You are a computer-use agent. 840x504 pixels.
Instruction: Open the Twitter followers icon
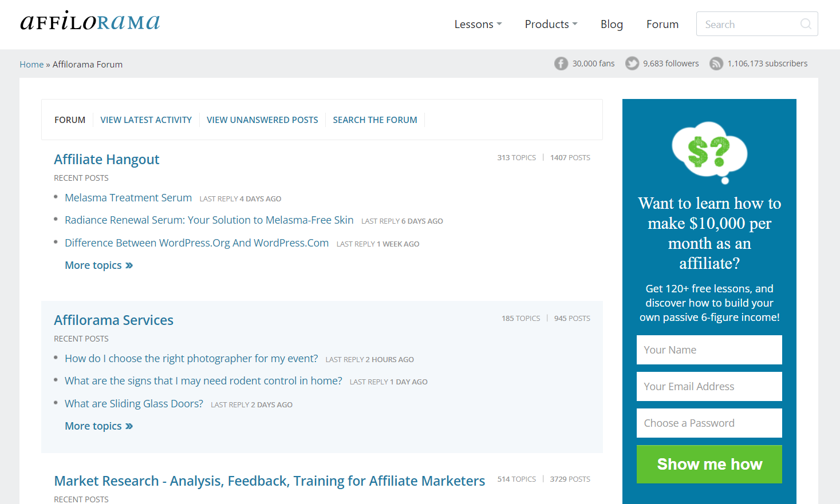pyautogui.click(x=632, y=64)
